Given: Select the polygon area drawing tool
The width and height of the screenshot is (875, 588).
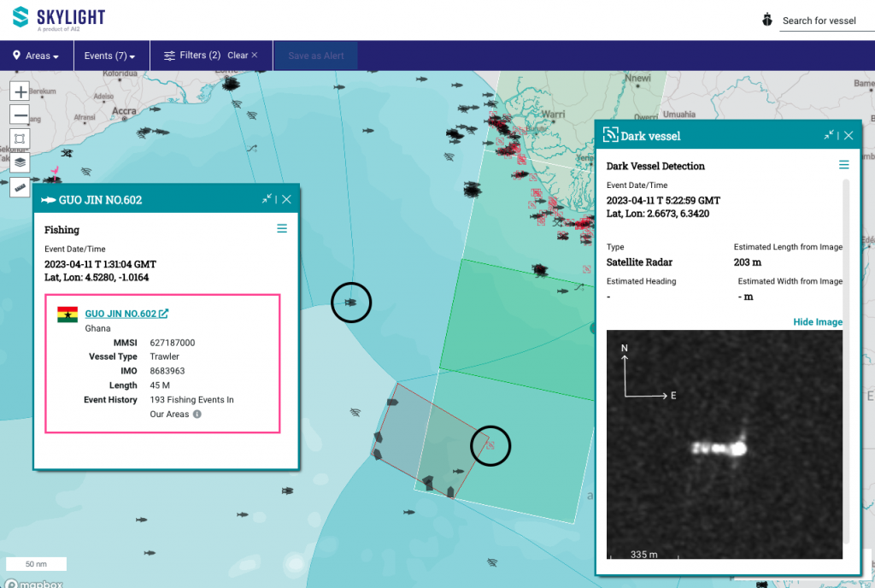Looking at the screenshot, I should [19, 138].
